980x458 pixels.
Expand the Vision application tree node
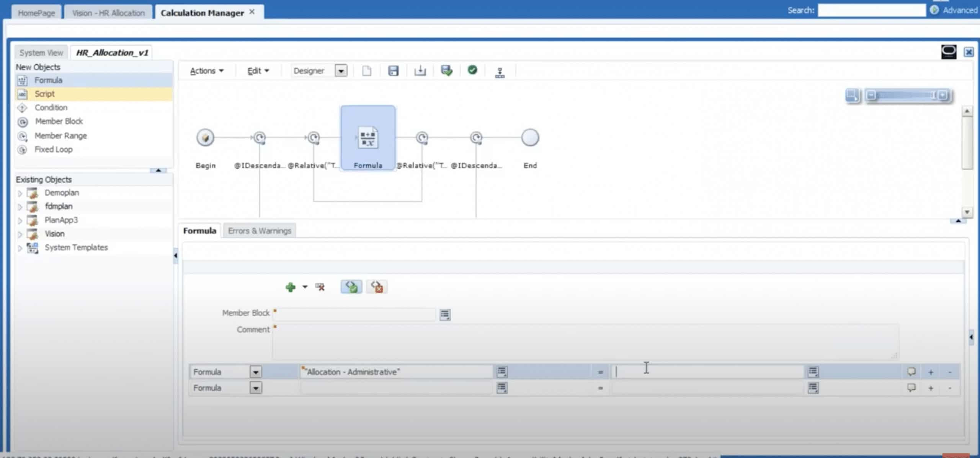[20, 234]
